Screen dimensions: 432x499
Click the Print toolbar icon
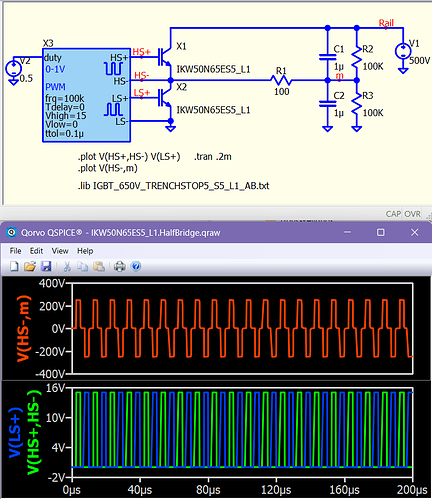pos(120,266)
